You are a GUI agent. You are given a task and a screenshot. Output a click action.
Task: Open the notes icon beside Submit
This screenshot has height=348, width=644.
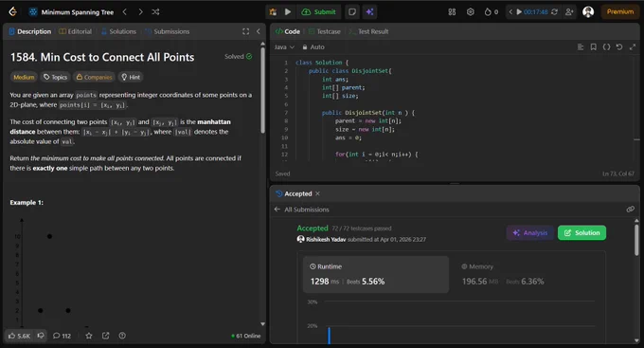pyautogui.click(x=352, y=12)
